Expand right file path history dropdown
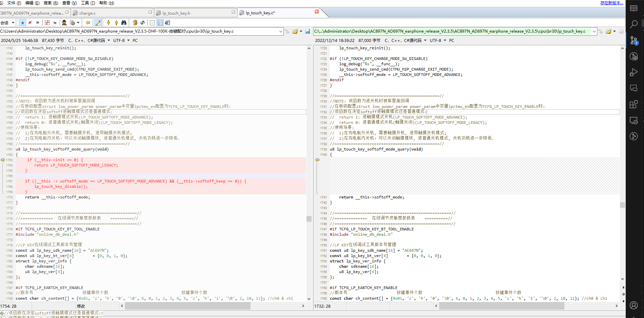The width and height of the screenshot is (644, 318). [594, 31]
